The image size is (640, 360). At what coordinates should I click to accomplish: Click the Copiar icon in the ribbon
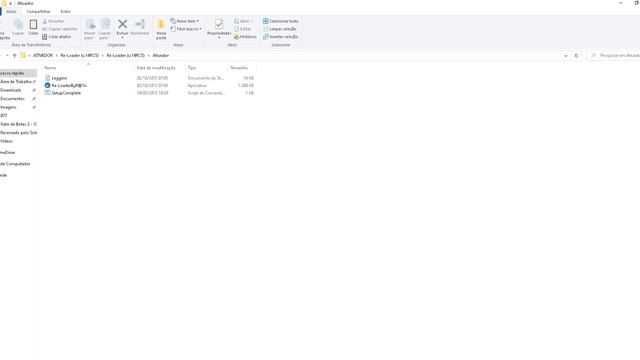click(x=18, y=25)
